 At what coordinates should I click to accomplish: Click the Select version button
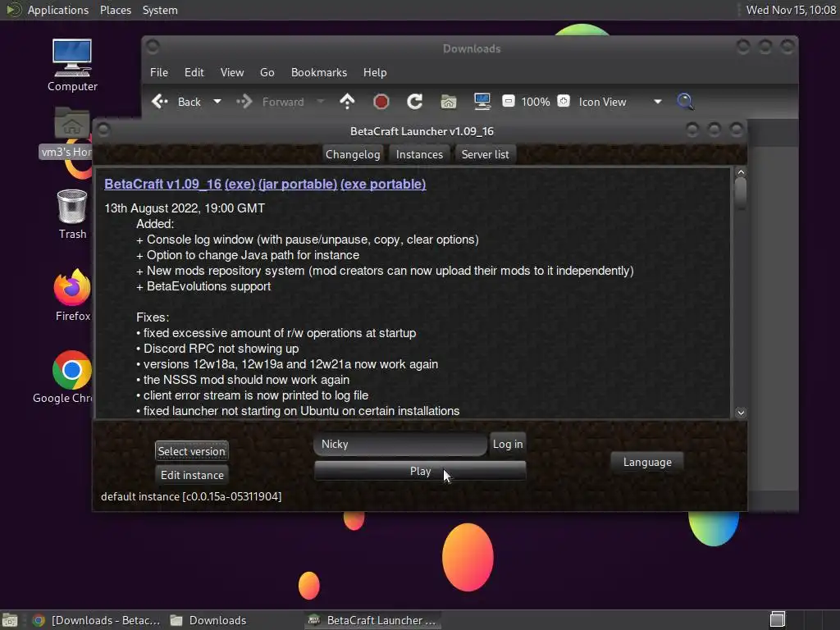tap(191, 451)
